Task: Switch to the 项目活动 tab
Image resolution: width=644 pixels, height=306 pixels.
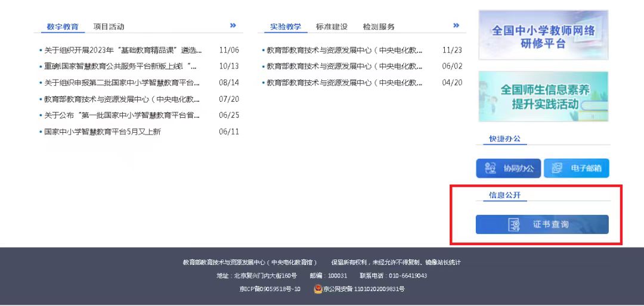Action: [109, 27]
